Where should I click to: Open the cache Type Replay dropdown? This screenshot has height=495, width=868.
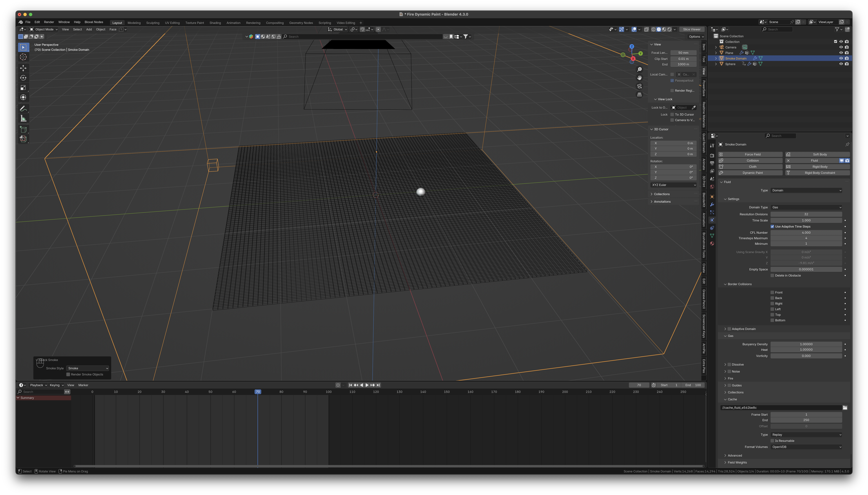pos(806,435)
